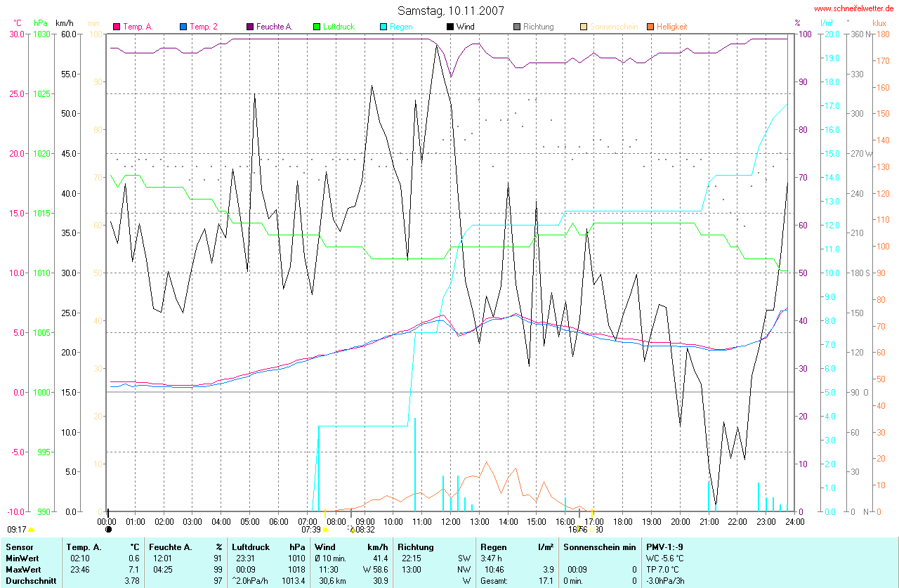Click the yellow sun icon beside 09:17

[x=32, y=530]
